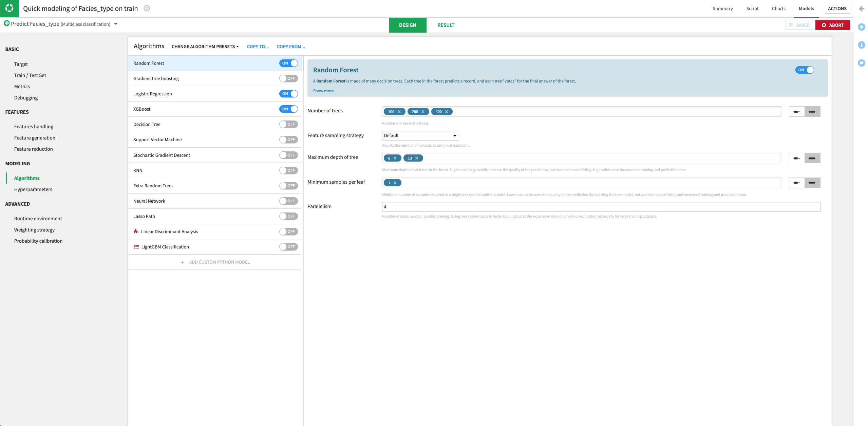Screen dimensions: 868x426
Task: Expand Change Algorithm Presets menu
Action: [205, 47]
